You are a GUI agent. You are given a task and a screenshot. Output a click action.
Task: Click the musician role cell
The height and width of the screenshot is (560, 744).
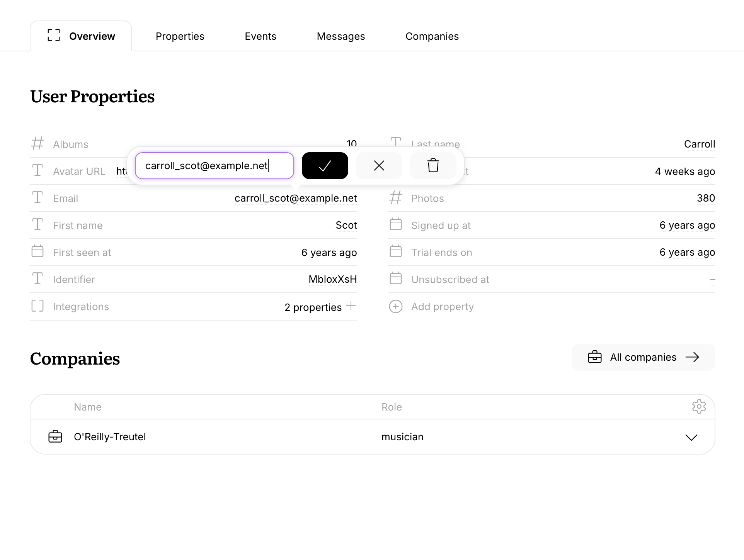tap(402, 437)
